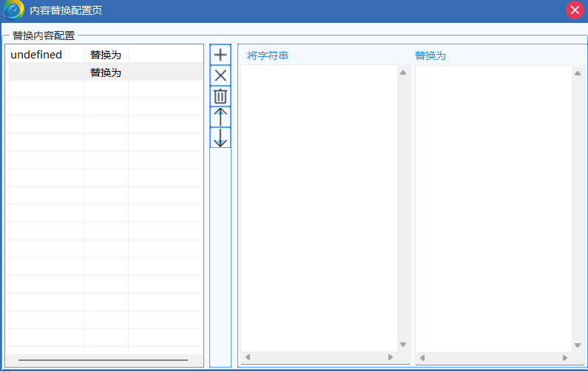This screenshot has width=588, height=372.
Task: Click the X icon to remove selected rule
Action: coord(220,75)
